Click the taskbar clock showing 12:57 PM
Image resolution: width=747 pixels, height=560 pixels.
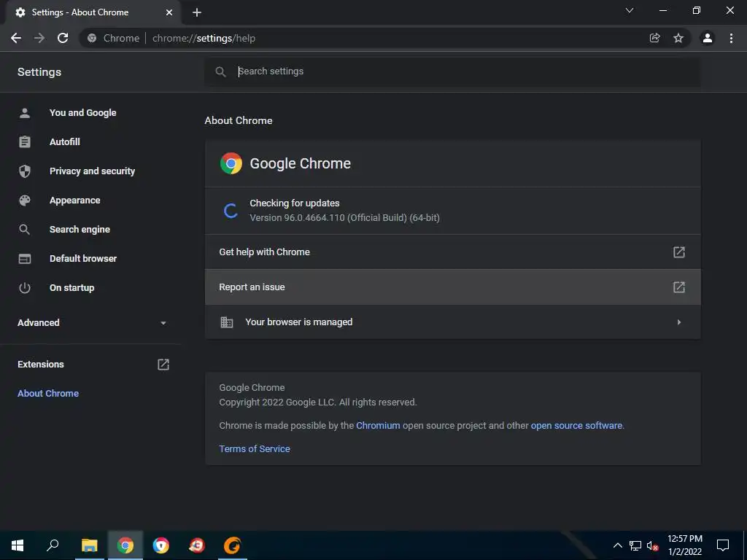pos(685,539)
